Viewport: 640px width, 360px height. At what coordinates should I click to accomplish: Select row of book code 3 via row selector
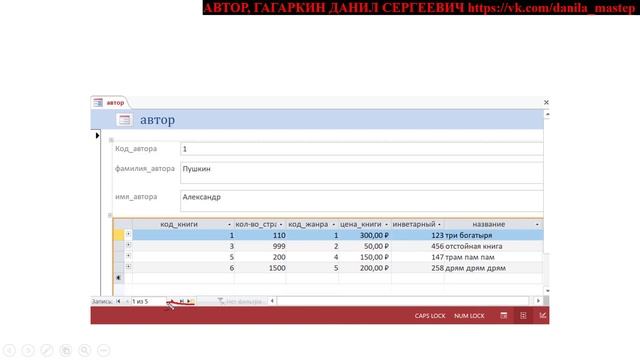coord(118,246)
